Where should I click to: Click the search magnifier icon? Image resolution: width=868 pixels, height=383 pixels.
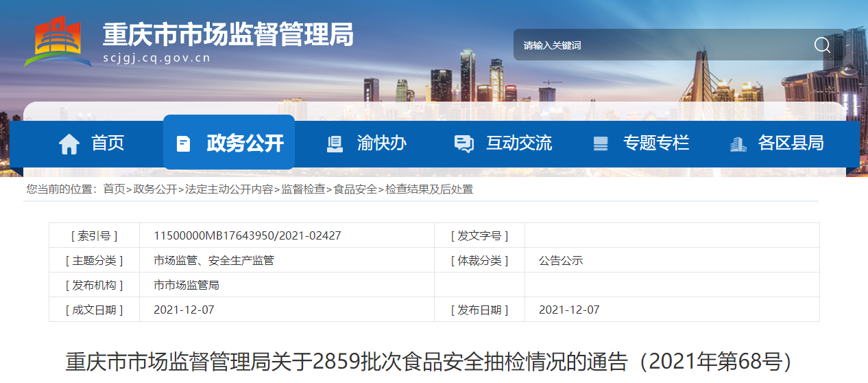pos(822,45)
